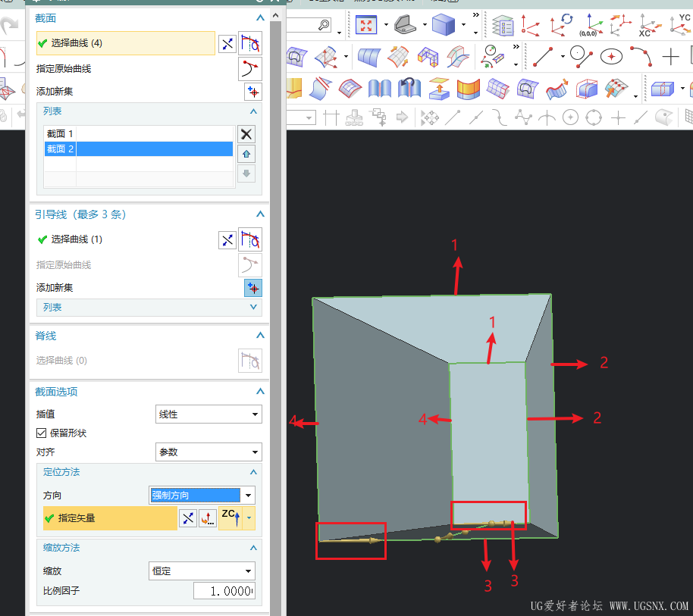
Task: Collapse the 缩放方法 group
Action: (x=253, y=548)
